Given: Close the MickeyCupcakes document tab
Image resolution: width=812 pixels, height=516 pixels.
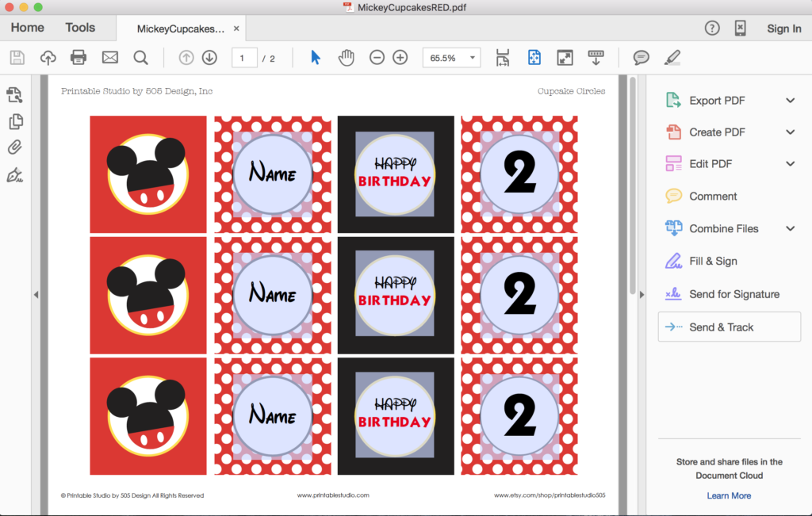Looking at the screenshot, I should pos(236,29).
